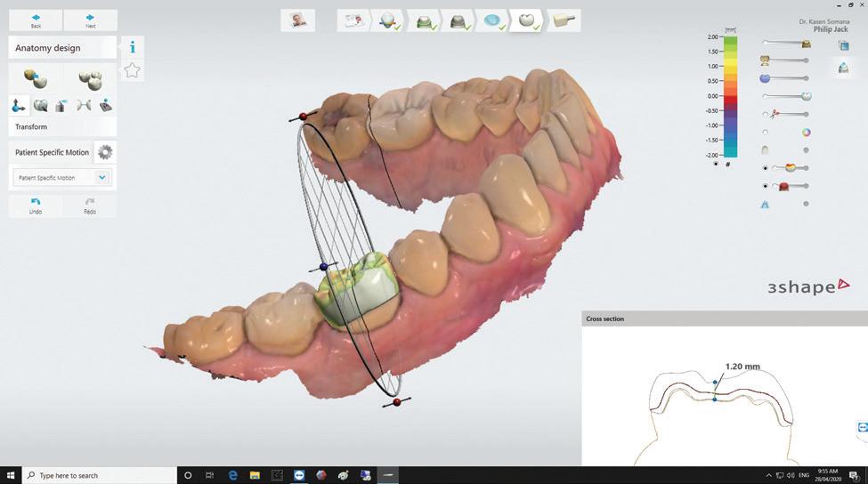This screenshot has height=484, width=868.
Task: Click the volume icon in system tray
Action: pos(791,475)
